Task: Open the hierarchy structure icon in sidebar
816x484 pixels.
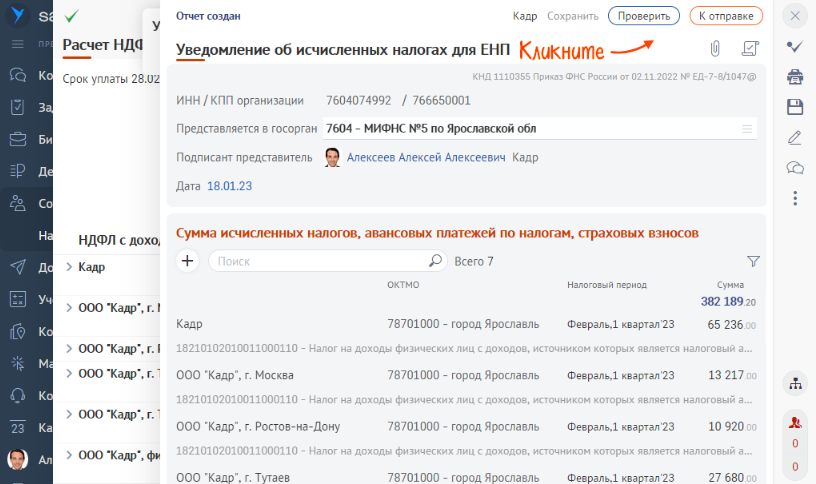Action: click(795, 383)
